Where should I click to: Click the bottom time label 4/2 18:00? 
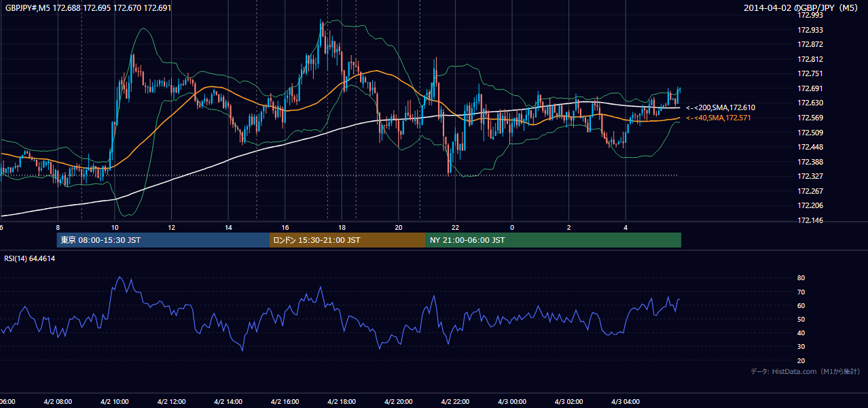(x=342, y=401)
